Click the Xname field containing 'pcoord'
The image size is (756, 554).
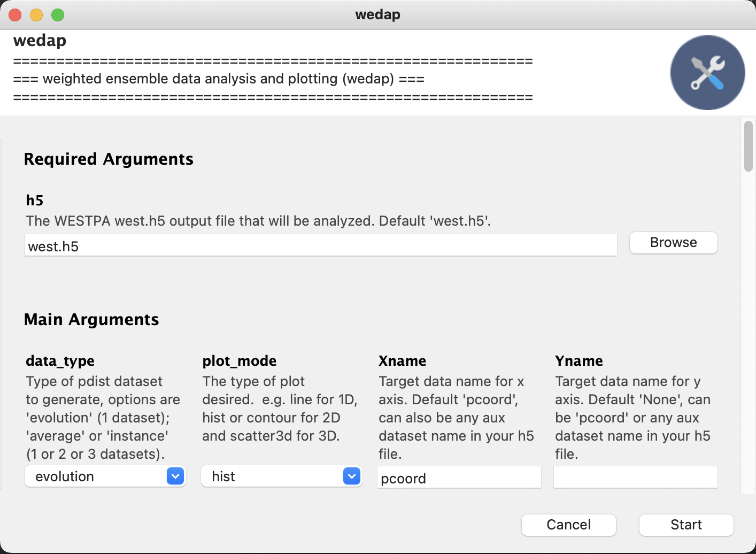tap(459, 477)
